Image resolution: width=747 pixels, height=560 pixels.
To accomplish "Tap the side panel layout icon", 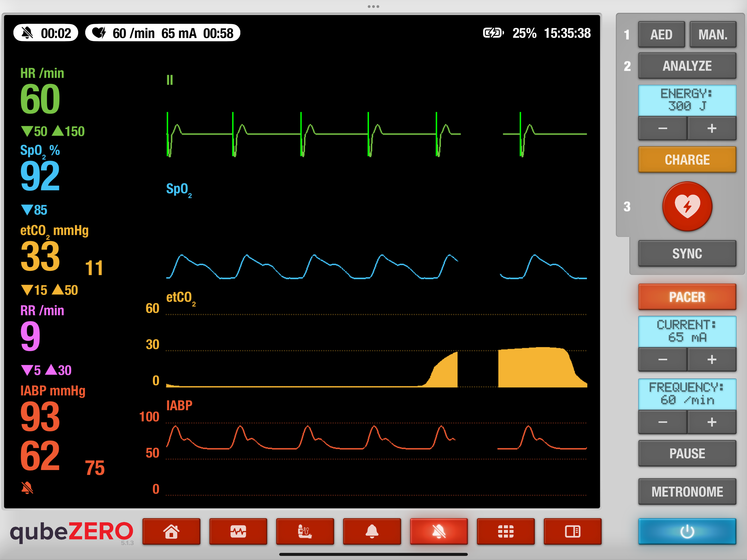I will [x=572, y=531].
